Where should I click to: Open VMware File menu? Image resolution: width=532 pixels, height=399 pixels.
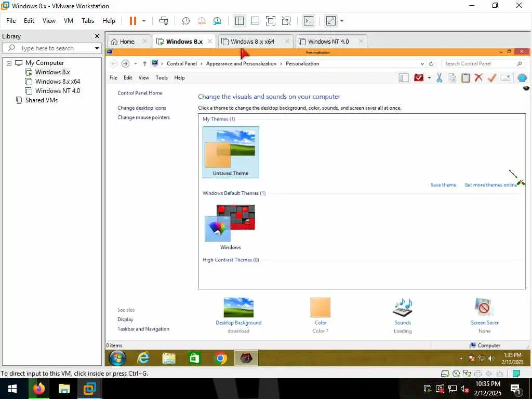tap(11, 21)
